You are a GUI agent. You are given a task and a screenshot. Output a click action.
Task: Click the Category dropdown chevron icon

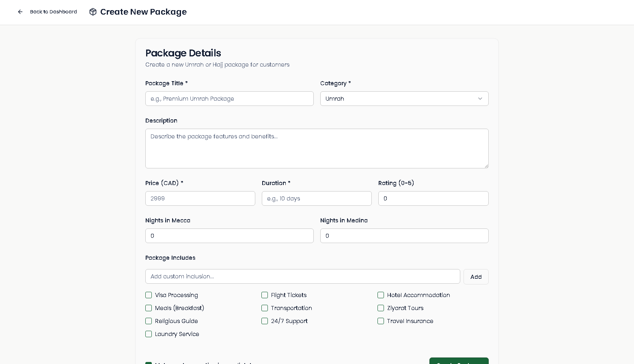tap(480, 99)
